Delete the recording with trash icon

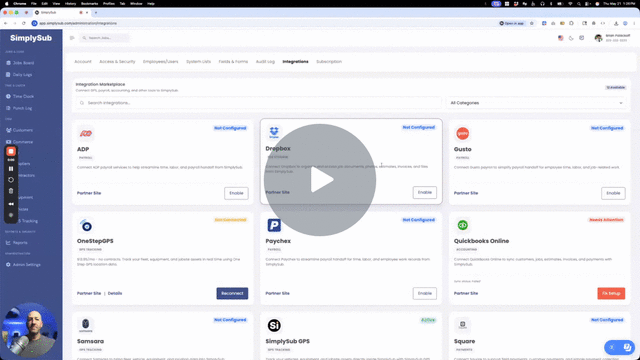tap(11, 191)
